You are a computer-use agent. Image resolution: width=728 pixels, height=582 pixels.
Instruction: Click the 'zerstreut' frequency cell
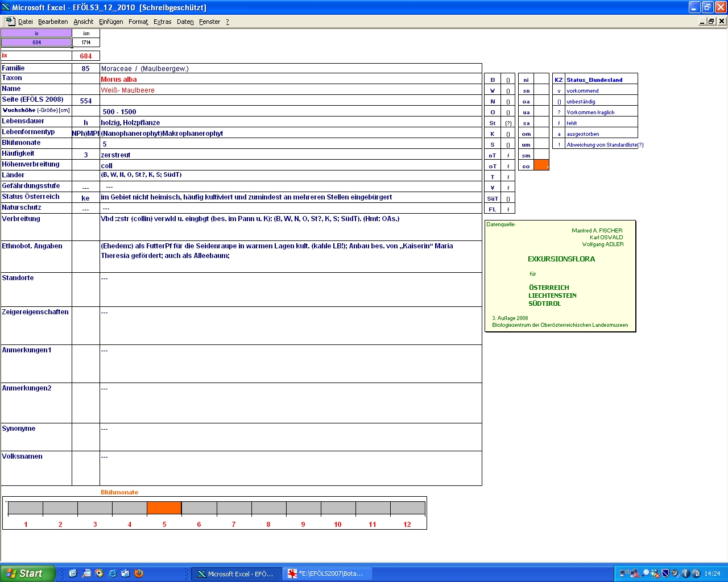pyautogui.click(x=291, y=155)
